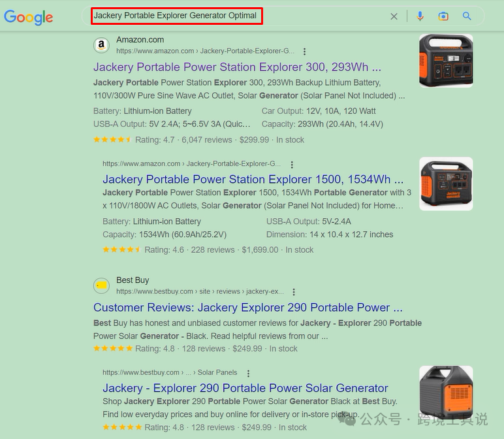Viewport: 504px width, 439px height.
Task: Clear the search box with the X icon
Action: pyautogui.click(x=394, y=16)
